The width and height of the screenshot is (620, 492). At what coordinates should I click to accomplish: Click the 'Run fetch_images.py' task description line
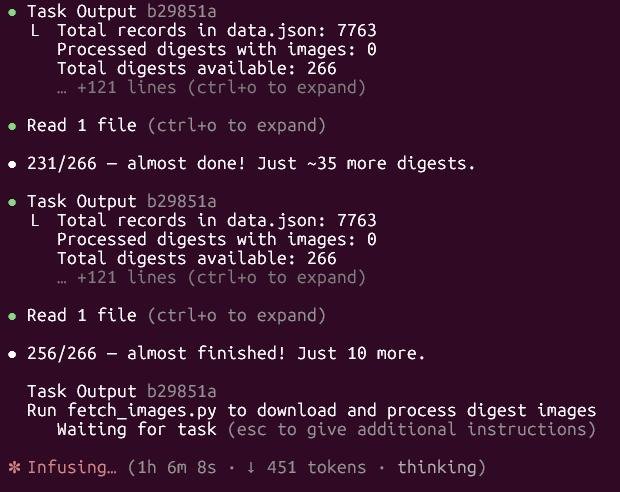tap(311, 410)
